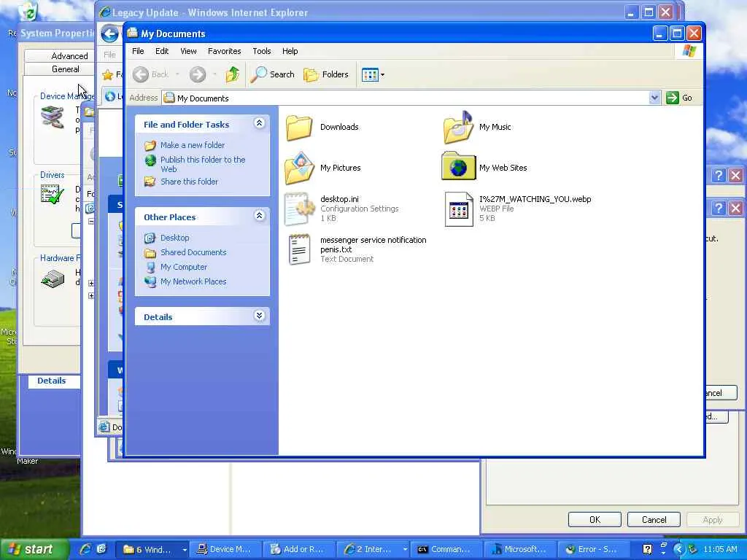747x560 pixels.
Task: Open Shared Documents from Other Places
Action: (x=193, y=252)
